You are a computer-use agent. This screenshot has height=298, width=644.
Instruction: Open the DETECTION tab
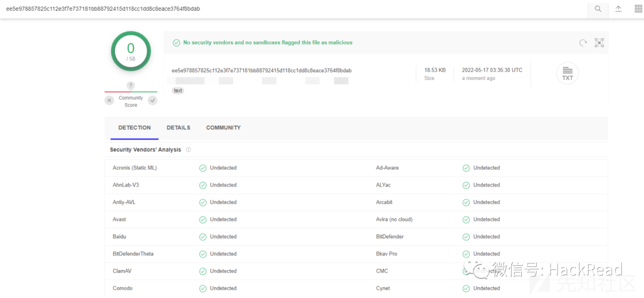tap(134, 128)
